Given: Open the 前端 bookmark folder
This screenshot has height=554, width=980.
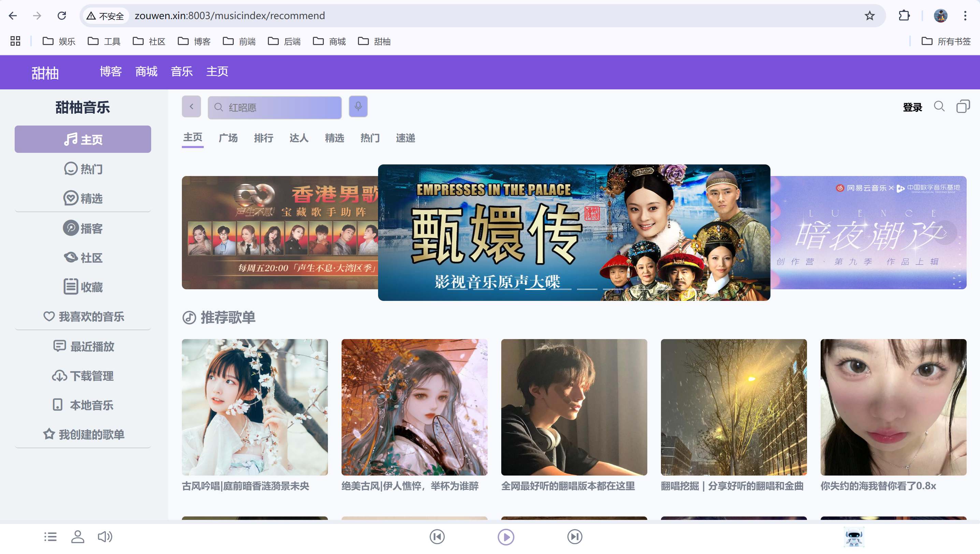Looking at the screenshot, I should point(239,41).
